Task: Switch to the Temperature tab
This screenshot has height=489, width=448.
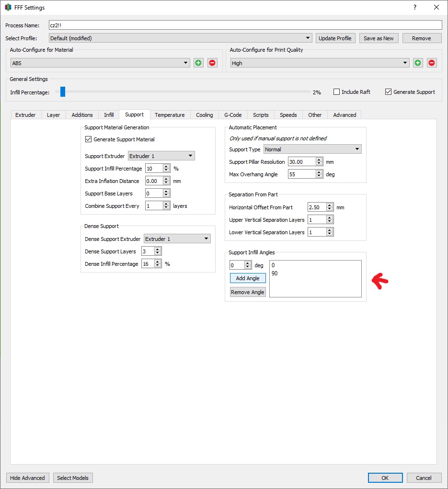Action: click(x=170, y=115)
